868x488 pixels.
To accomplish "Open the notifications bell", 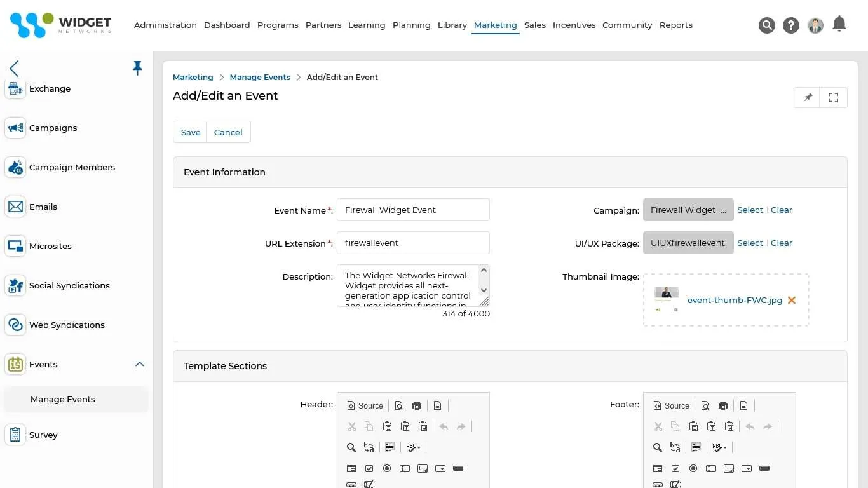I will [x=839, y=24].
